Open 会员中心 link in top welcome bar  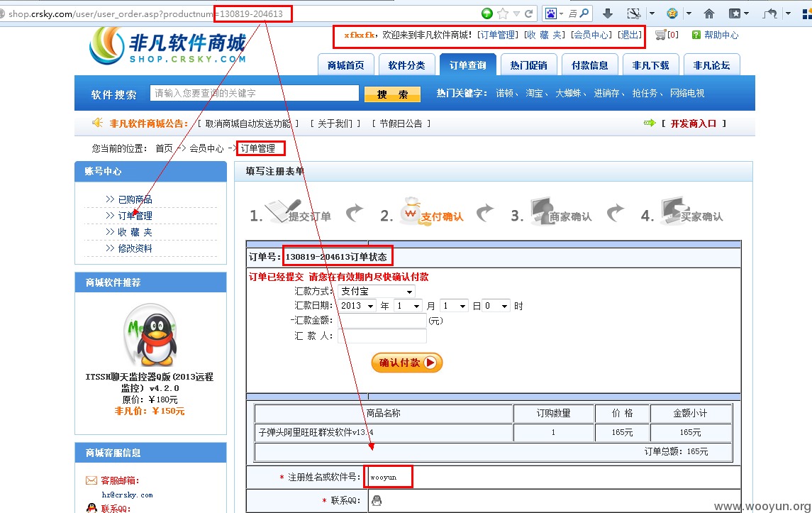pos(591,35)
